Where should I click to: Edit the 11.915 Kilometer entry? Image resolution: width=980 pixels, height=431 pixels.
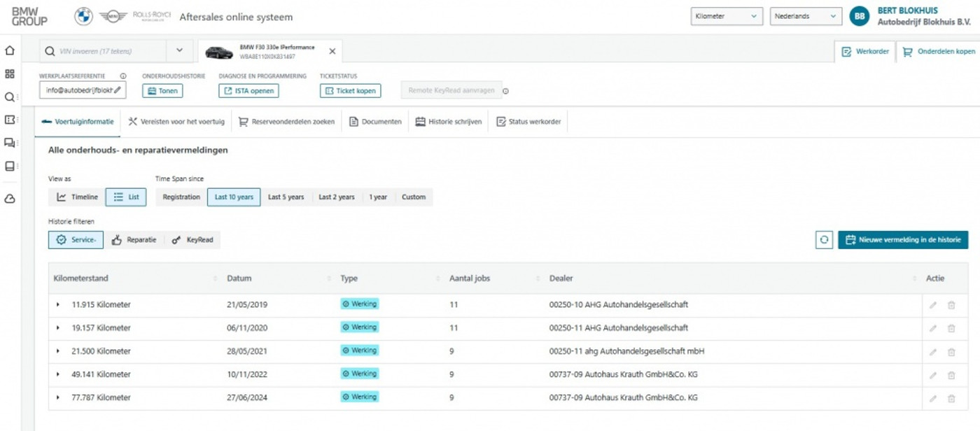pyautogui.click(x=932, y=305)
